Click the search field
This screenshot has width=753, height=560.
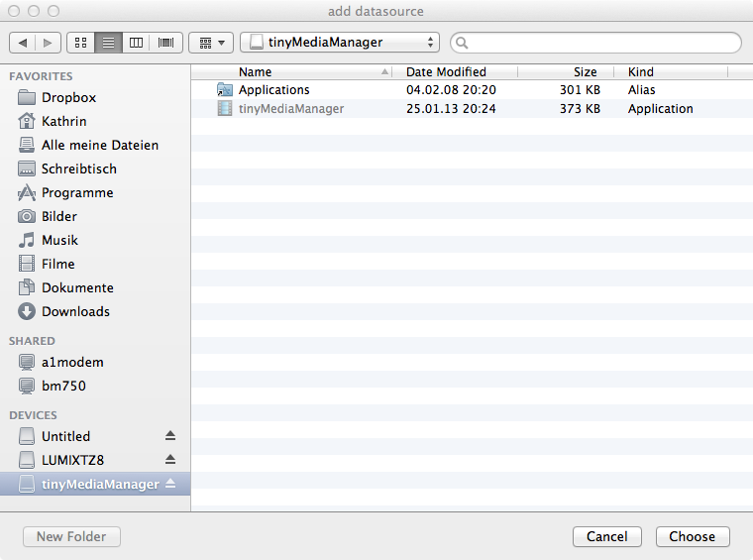tap(596, 43)
